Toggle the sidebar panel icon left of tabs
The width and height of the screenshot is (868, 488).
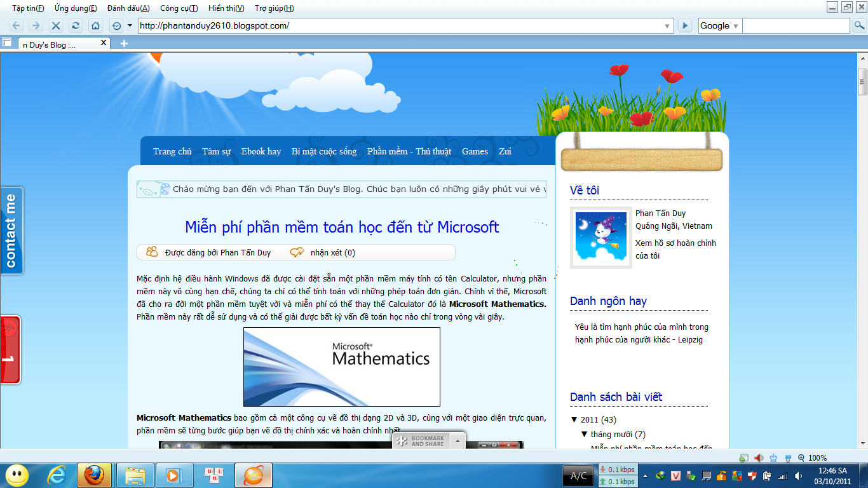point(7,43)
